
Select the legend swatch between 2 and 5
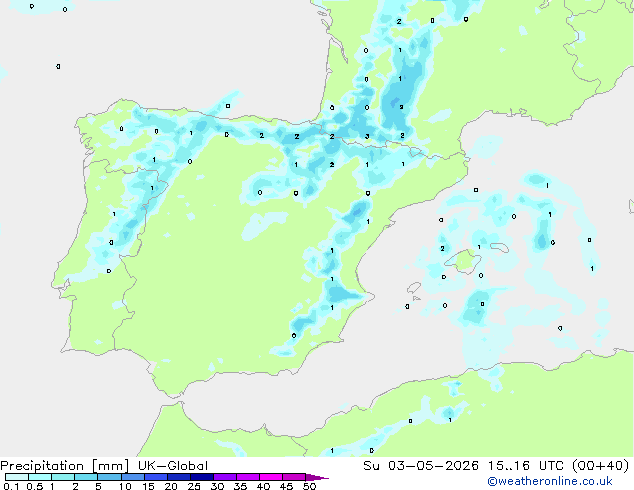86,477
